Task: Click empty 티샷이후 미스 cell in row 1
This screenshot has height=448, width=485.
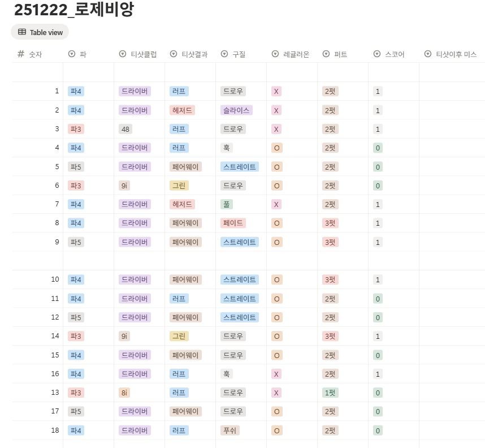Action: click(452, 91)
